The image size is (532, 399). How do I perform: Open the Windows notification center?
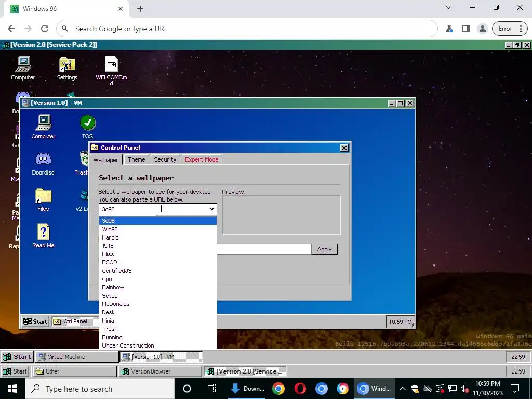[x=515, y=389]
